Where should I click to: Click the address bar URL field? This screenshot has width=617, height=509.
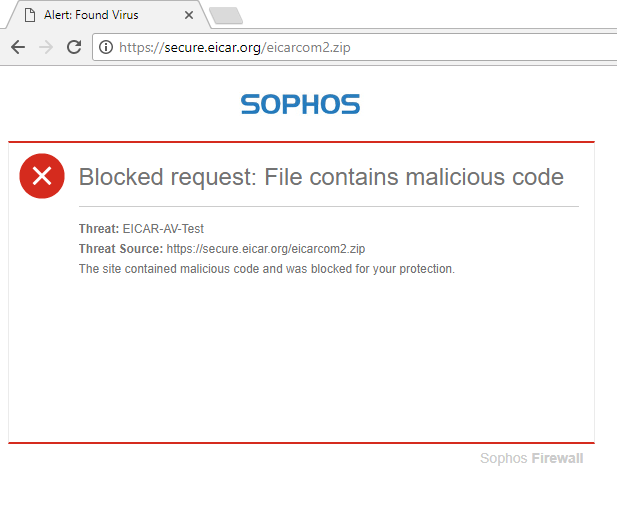pos(354,47)
